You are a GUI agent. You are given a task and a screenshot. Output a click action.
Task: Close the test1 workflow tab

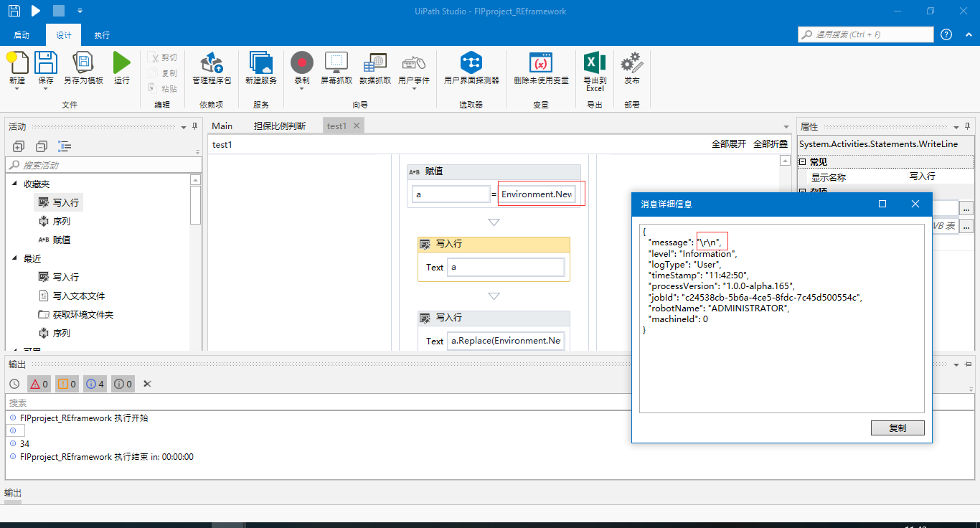click(x=357, y=126)
